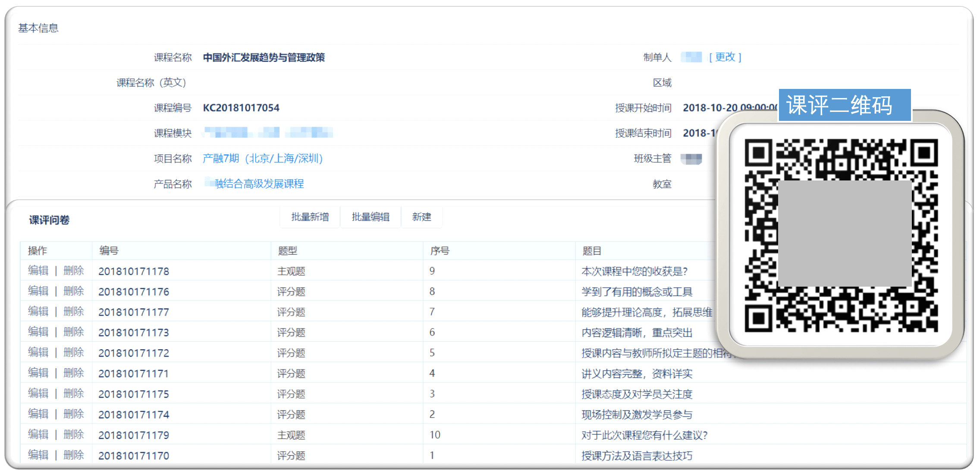Click question 对于此次课程您有什么建议?

pos(644,435)
